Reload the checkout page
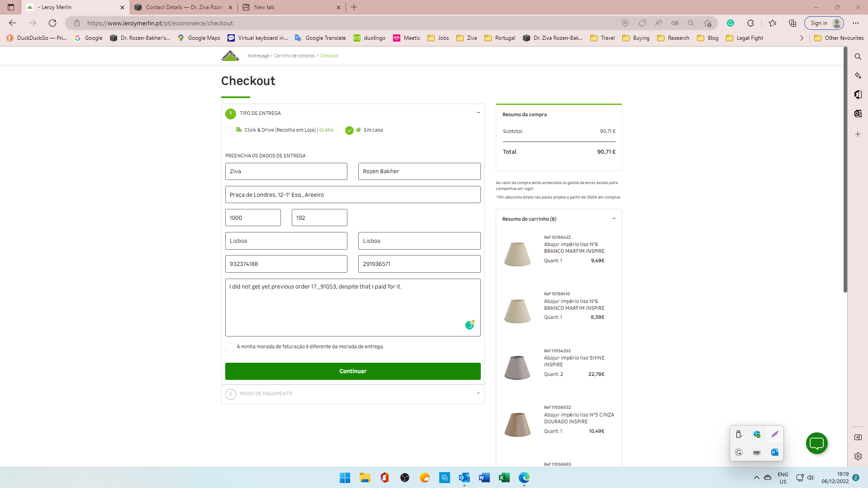The image size is (868, 488). (x=52, y=23)
